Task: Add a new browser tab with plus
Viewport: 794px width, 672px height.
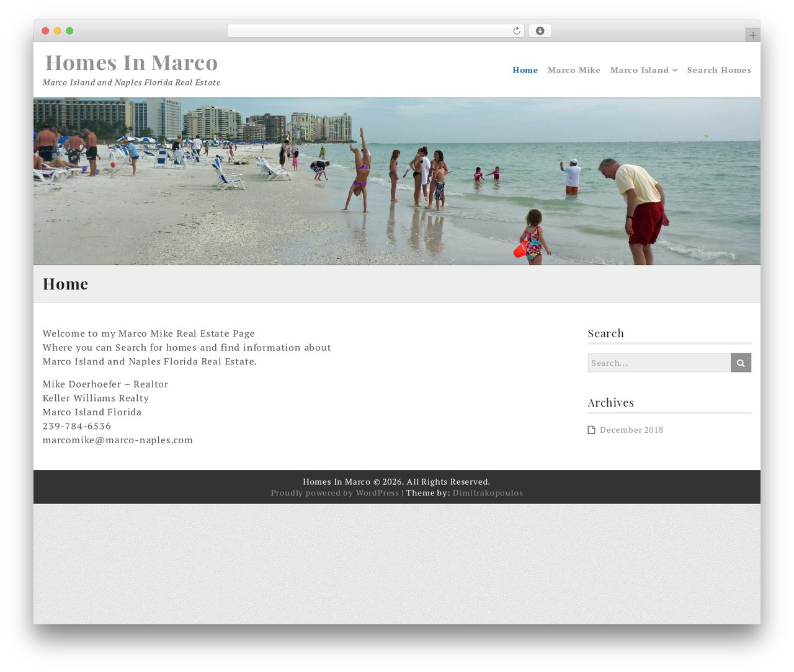Action: 752,35
